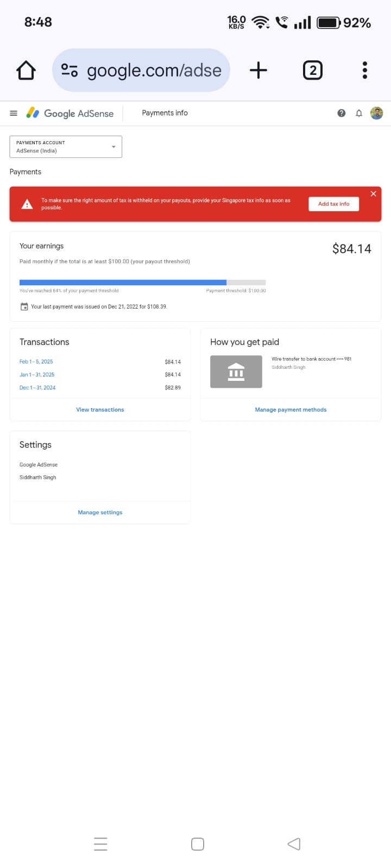This screenshot has width=391, height=868.
Task: Click the $84.14 earnings total
Action: click(352, 249)
